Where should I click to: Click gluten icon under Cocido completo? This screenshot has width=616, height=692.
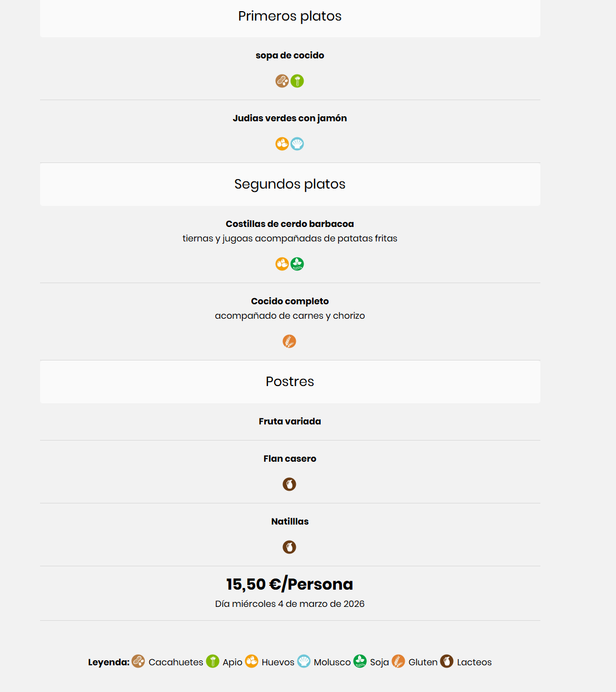(x=290, y=342)
